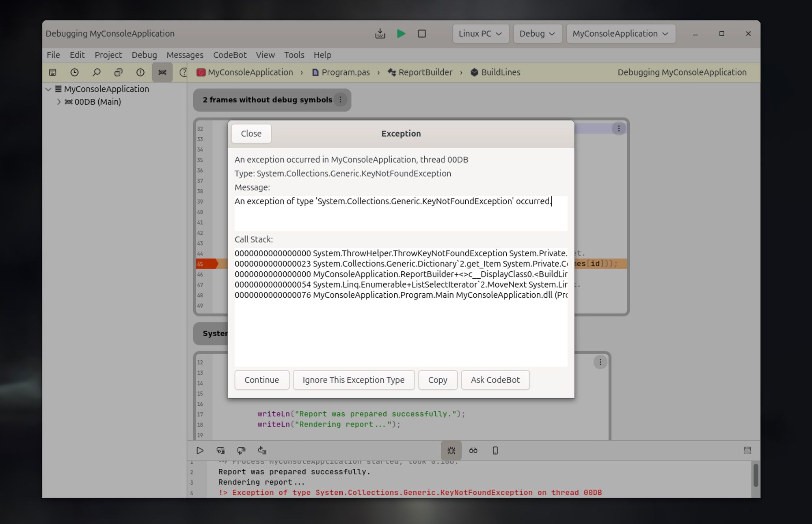
Task: Click Ask CodeBot about the exception
Action: pos(495,380)
